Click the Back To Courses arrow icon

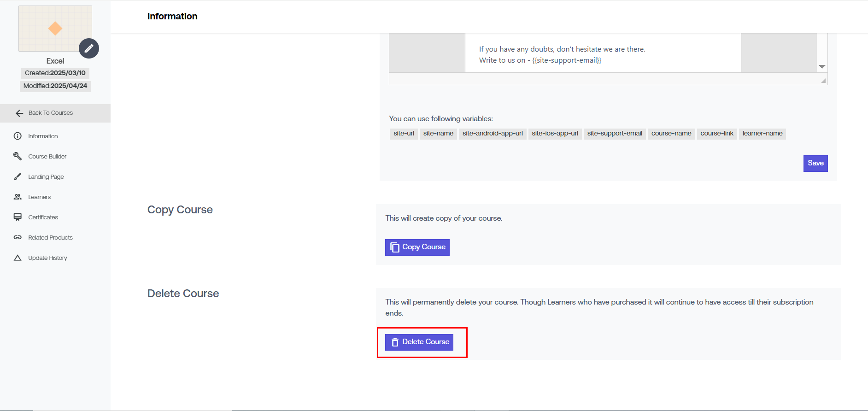tap(19, 113)
